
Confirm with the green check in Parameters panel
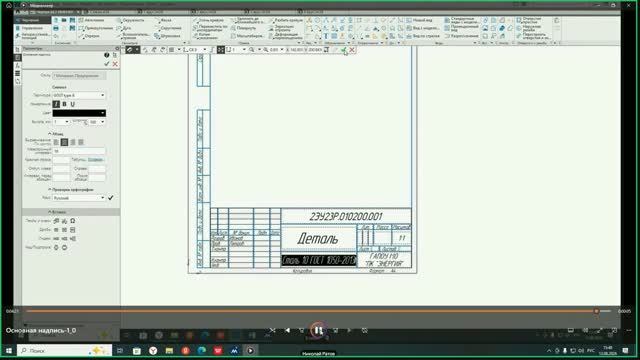[x=107, y=64]
